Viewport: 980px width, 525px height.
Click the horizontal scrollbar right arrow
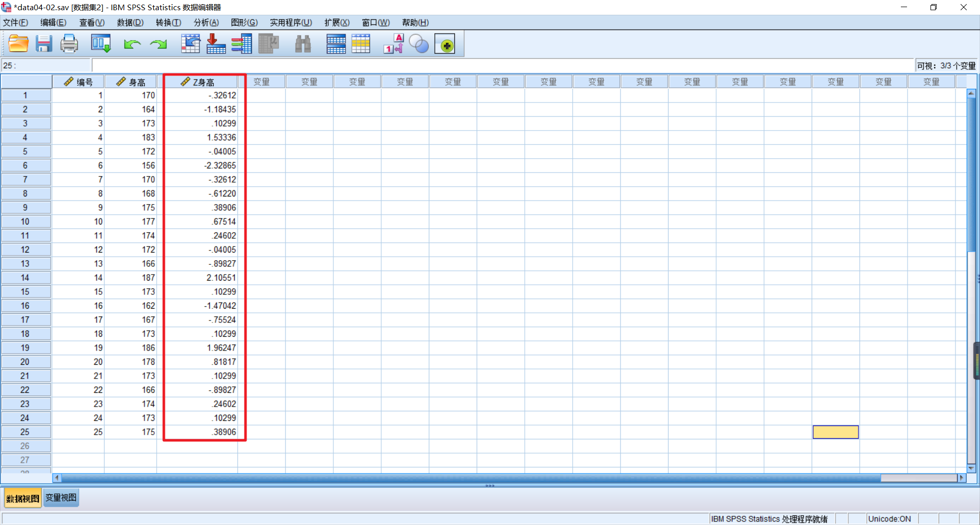point(962,478)
